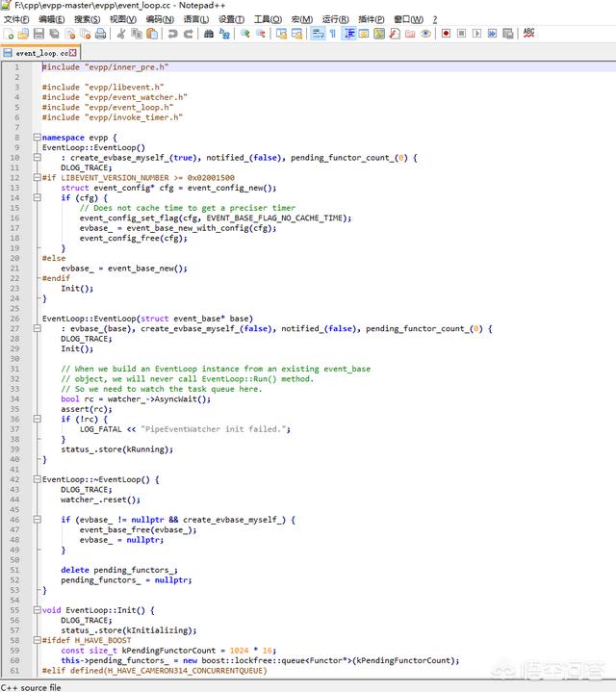Cut selection with the scissors icon
The image size is (616, 692).
tap(121, 34)
